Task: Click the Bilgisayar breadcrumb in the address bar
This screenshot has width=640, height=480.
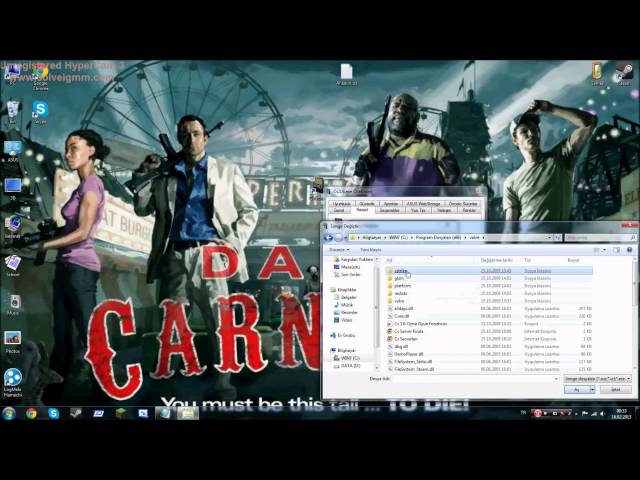Action: [371, 238]
